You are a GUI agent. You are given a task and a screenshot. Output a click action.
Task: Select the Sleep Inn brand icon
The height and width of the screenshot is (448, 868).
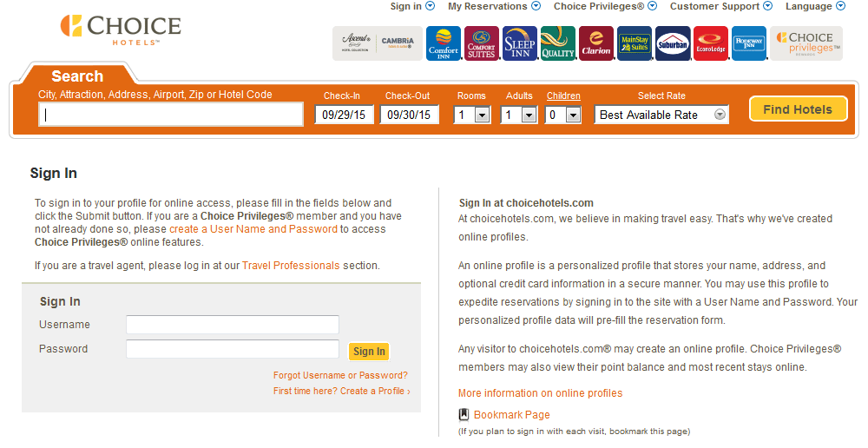[x=520, y=43]
